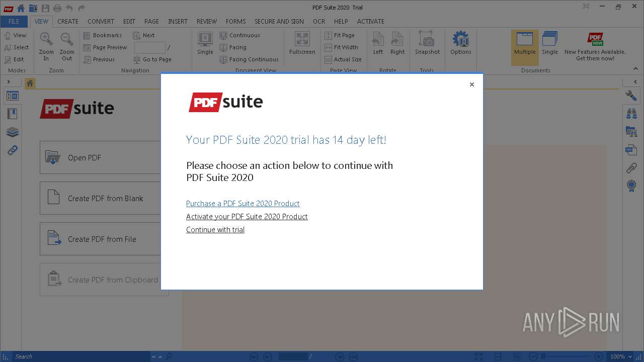The width and height of the screenshot is (644, 362).
Task: Enable Facing document view
Action: 233,47
